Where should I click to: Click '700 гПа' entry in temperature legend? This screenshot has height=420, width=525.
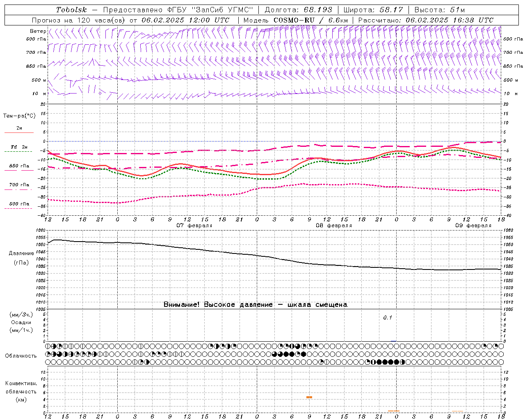coord(19,185)
